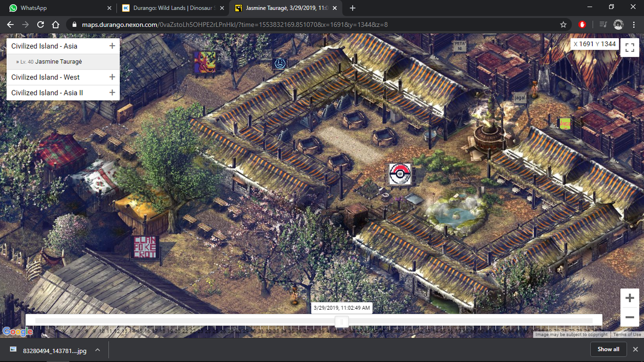Bookmark this page with star icon
This screenshot has width=644, height=362.
point(563,25)
